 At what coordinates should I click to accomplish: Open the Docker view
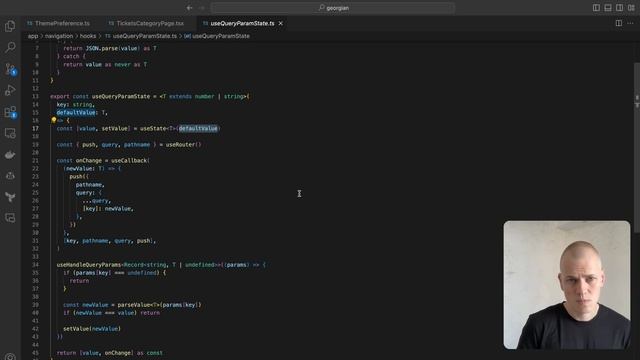pos(10,155)
